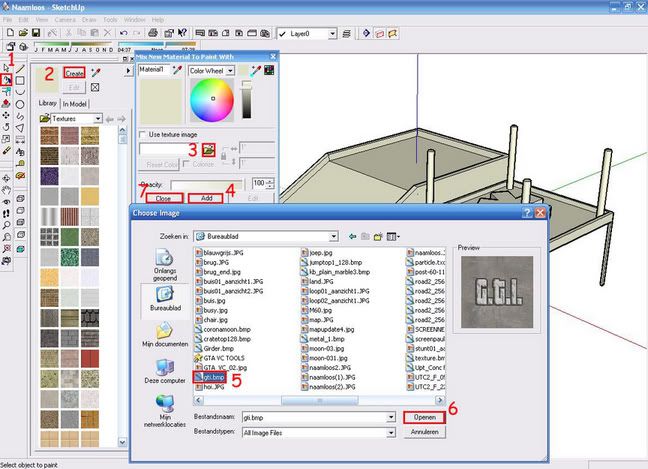Select the Push/Pull tool
The image size is (648, 469).
pos(6,103)
